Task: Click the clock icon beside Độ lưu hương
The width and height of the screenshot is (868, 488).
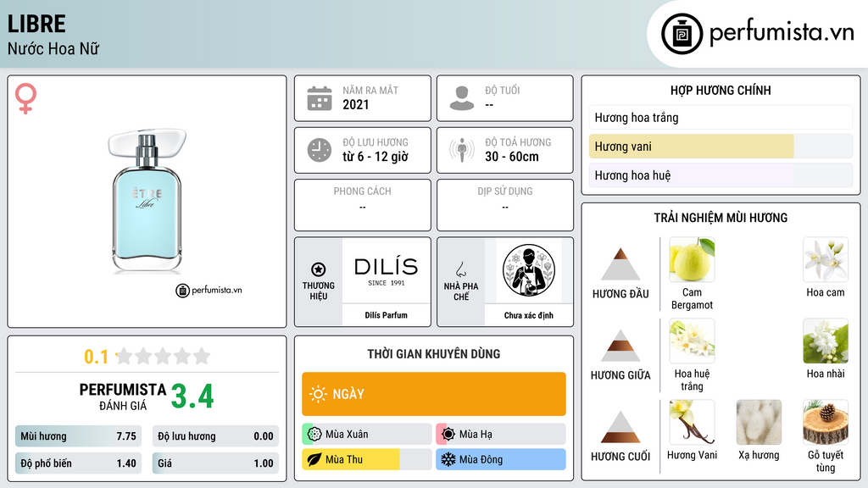Action: point(320,150)
